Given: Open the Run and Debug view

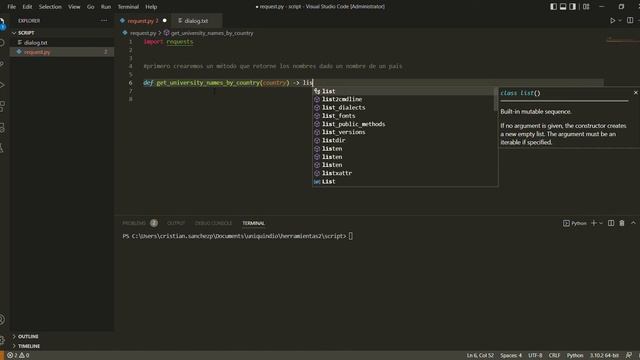Looking at the screenshot, I should point(2,85).
